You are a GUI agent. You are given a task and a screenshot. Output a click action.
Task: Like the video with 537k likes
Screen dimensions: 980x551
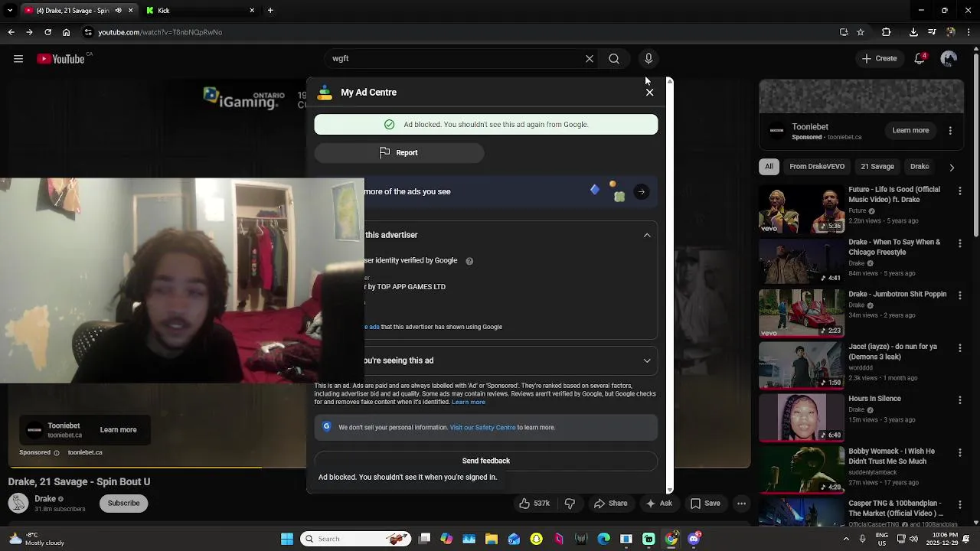pyautogui.click(x=534, y=504)
